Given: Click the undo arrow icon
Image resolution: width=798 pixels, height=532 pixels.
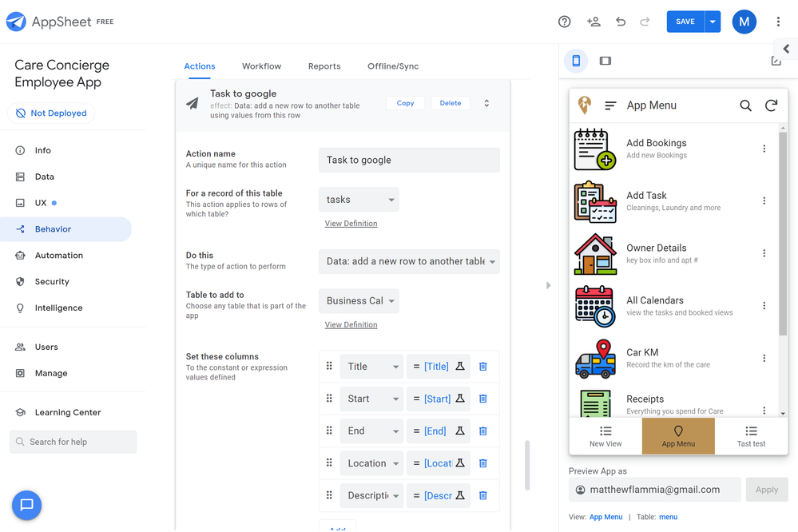Looking at the screenshot, I should tap(621, 22).
